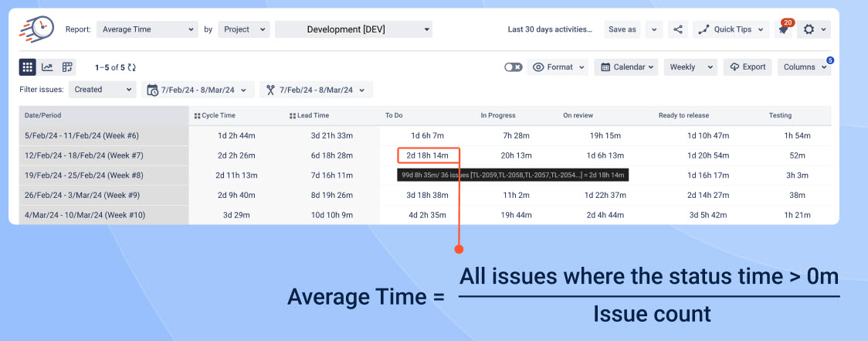Refresh the report results
868x341 pixels.
132,67
